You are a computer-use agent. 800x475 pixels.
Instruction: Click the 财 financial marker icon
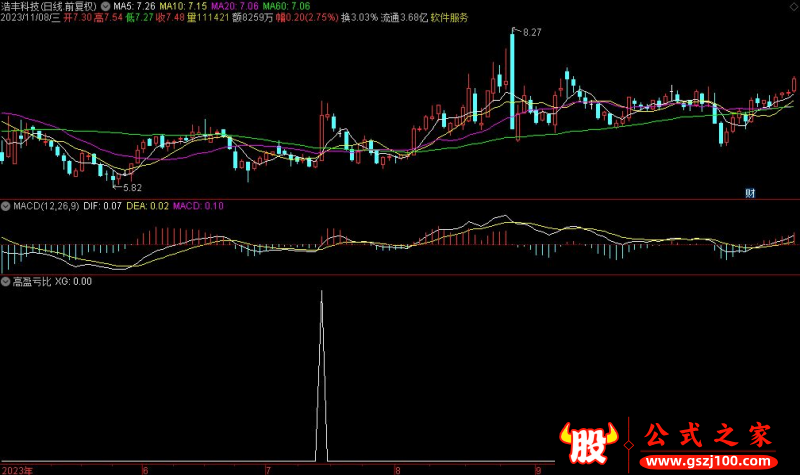tap(749, 193)
